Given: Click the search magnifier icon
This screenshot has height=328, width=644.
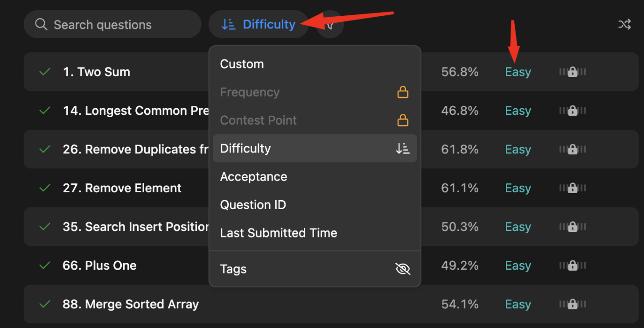Looking at the screenshot, I should pyautogui.click(x=41, y=25).
